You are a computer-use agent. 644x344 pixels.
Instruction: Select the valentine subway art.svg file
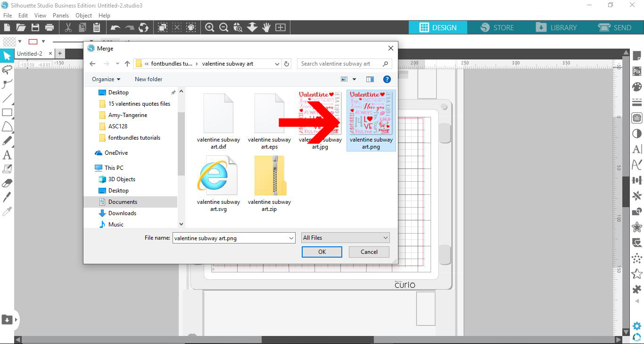[218, 184]
